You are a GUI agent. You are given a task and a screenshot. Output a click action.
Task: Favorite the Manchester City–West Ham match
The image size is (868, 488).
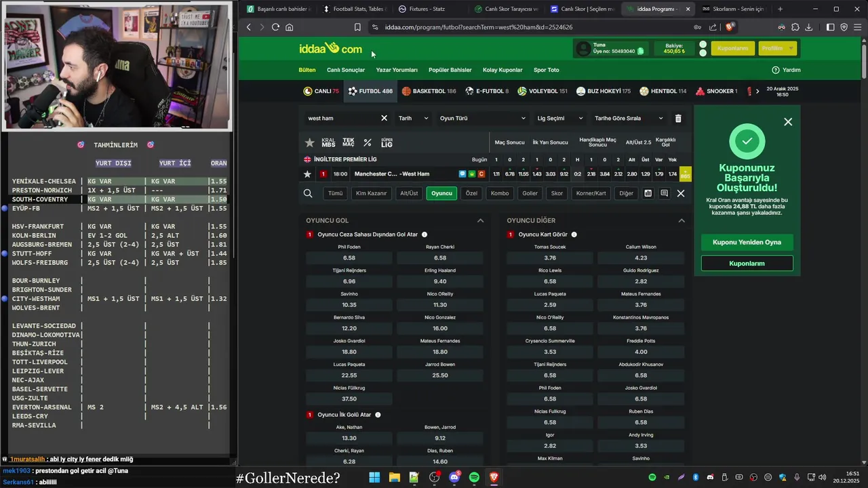pyautogui.click(x=307, y=174)
